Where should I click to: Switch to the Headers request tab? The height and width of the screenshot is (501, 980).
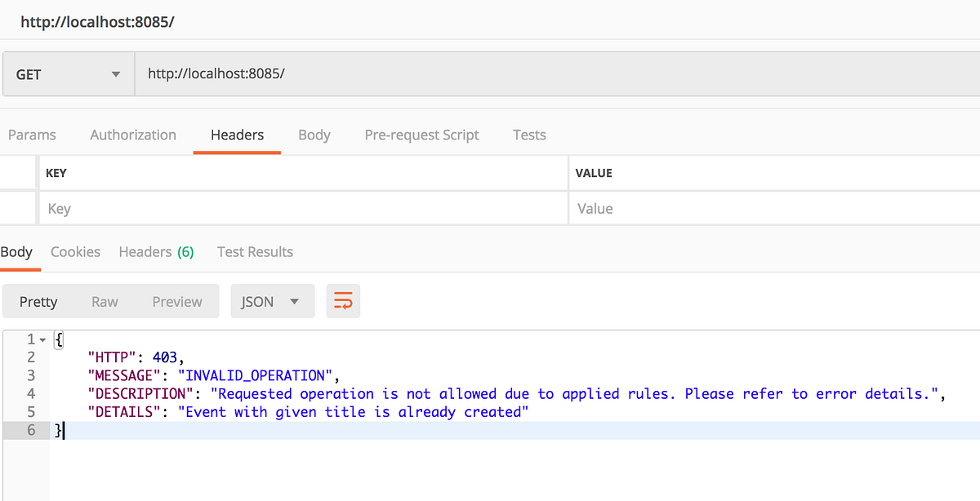(237, 135)
